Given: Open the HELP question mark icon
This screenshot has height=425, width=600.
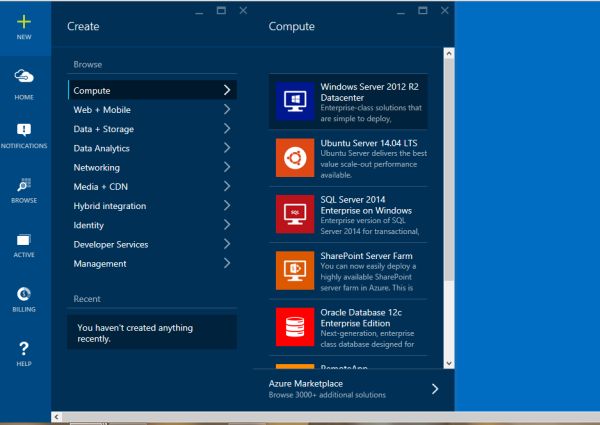Looking at the screenshot, I should point(24,348).
